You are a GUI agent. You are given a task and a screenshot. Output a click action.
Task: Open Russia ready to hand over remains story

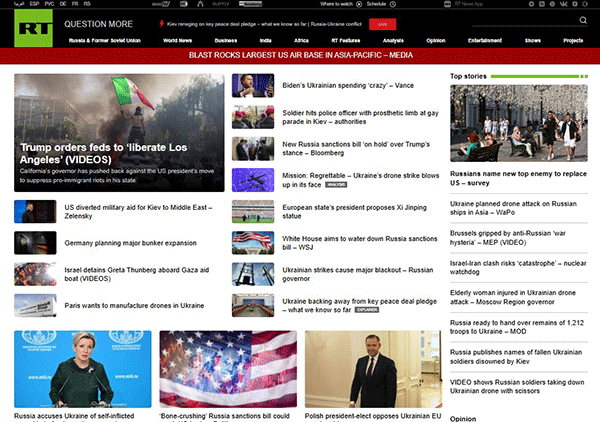point(517,327)
